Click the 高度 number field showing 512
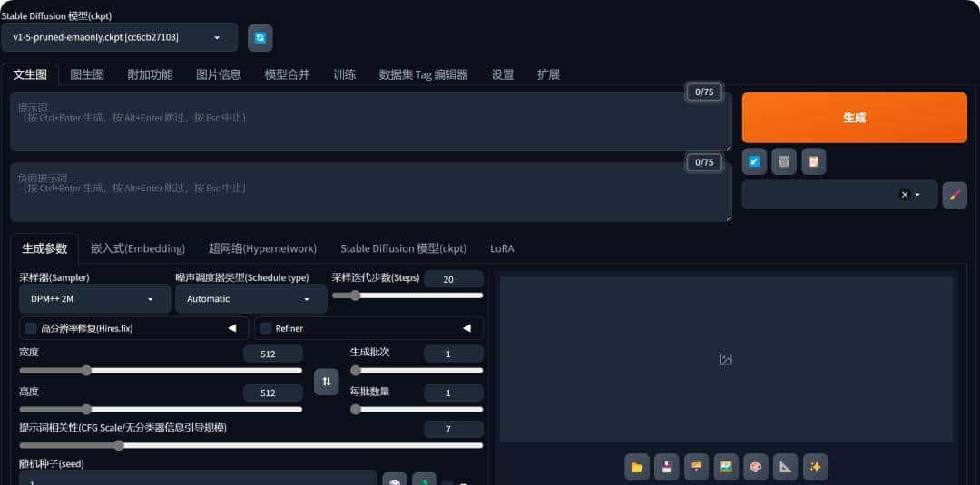This screenshot has height=485, width=980. (x=273, y=393)
